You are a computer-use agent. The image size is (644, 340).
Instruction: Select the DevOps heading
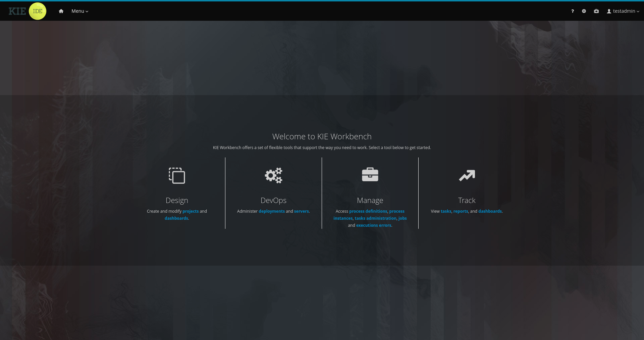[273, 200]
